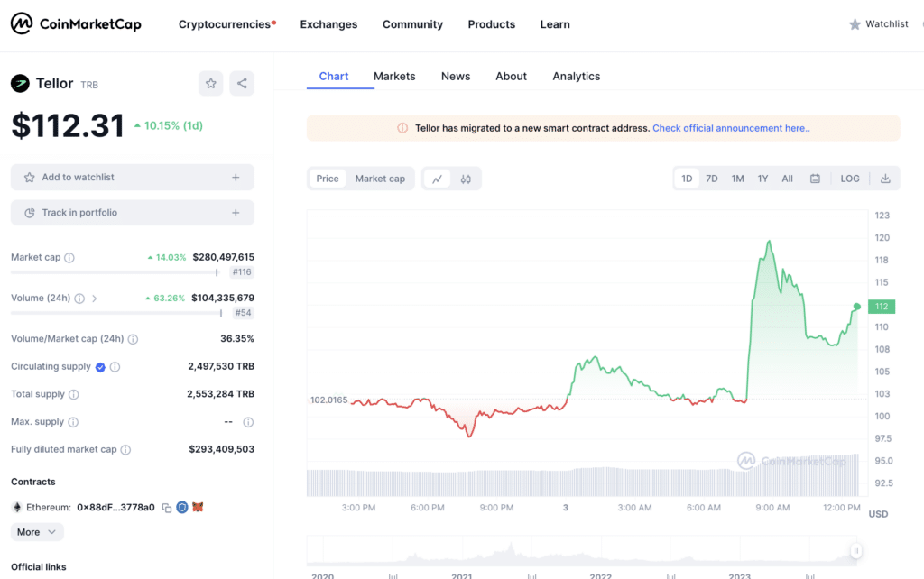Viewport: 924px width, 579px height.
Task: Click the #54 volume rank badge
Action: coord(243,313)
